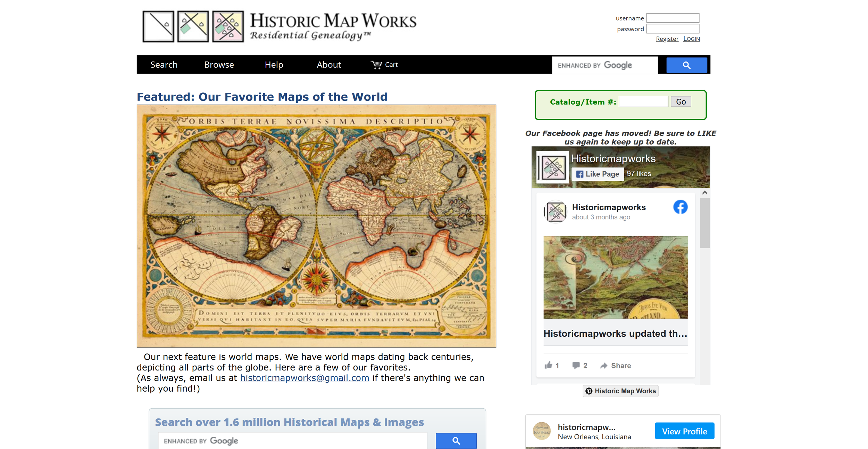The width and height of the screenshot is (868, 449).
Task: Focus the navbar Google search box
Action: 605,65
